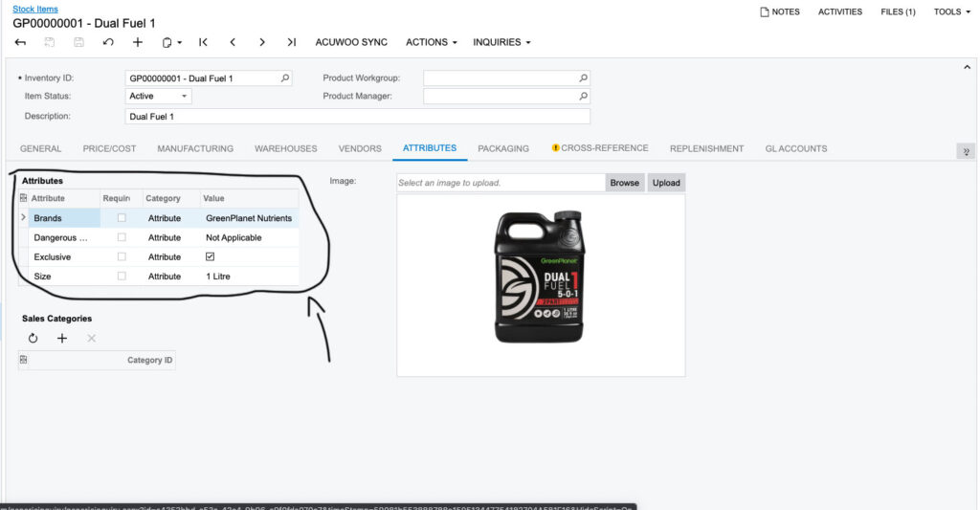Click the image upload path field
This screenshot has width=980, height=510.
[x=501, y=183]
